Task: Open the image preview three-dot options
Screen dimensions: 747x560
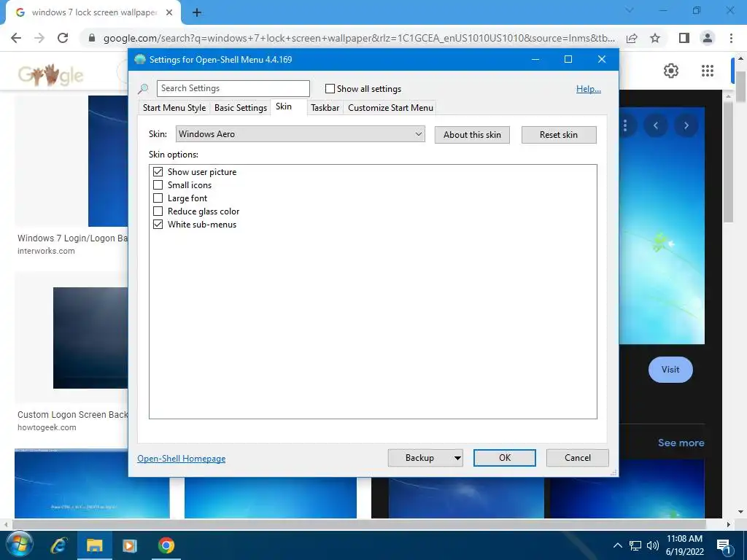Action: 625,125
